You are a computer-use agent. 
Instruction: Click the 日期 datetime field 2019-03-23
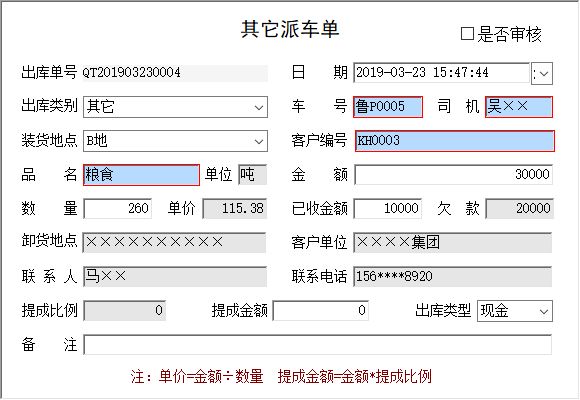442,73
